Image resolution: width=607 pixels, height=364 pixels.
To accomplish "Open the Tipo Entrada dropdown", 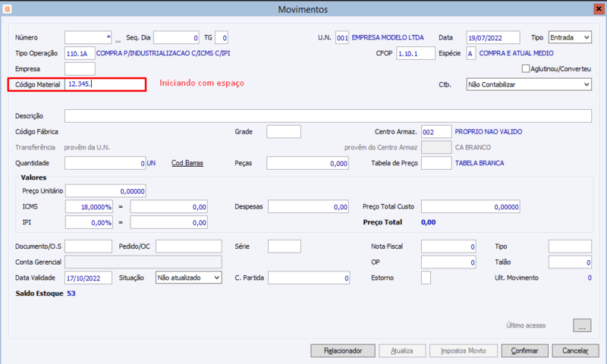I will 570,37.
